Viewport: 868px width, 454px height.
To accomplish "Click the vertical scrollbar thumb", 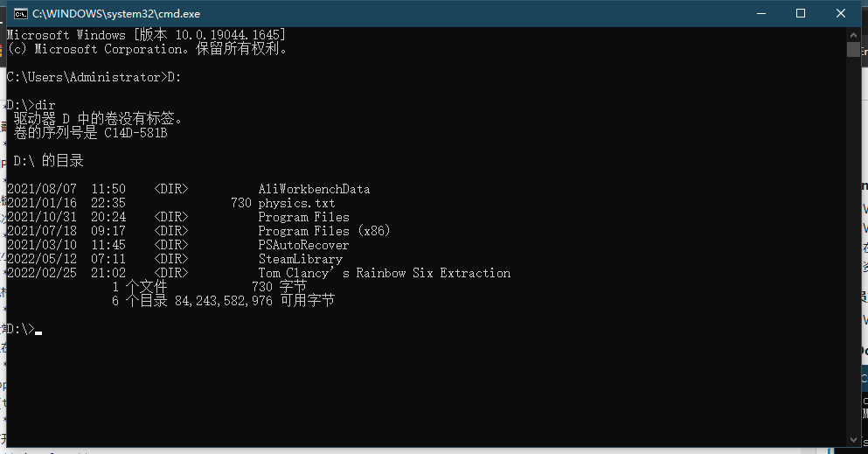I will (x=853, y=49).
